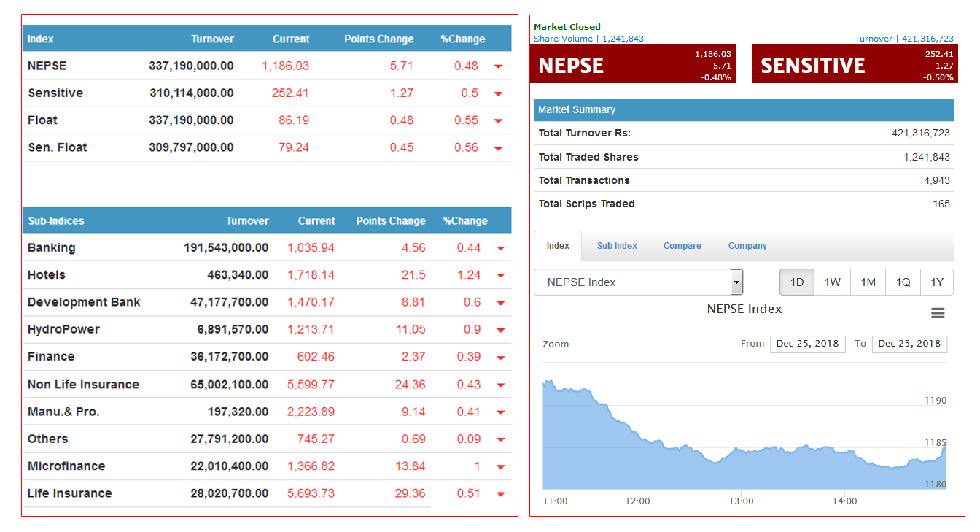The height and width of the screenshot is (532, 980).
Task: Click the Sub-Indices column header
Action: pyautogui.click(x=56, y=221)
